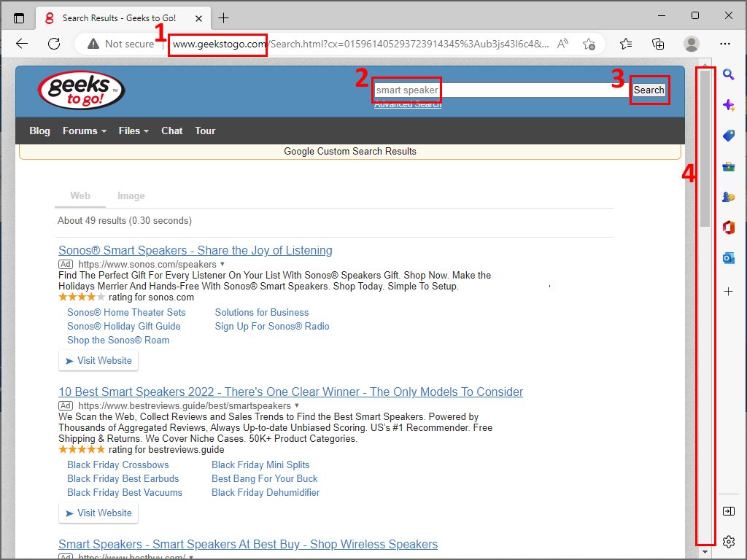Open the Collections panel

coord(658,44)
